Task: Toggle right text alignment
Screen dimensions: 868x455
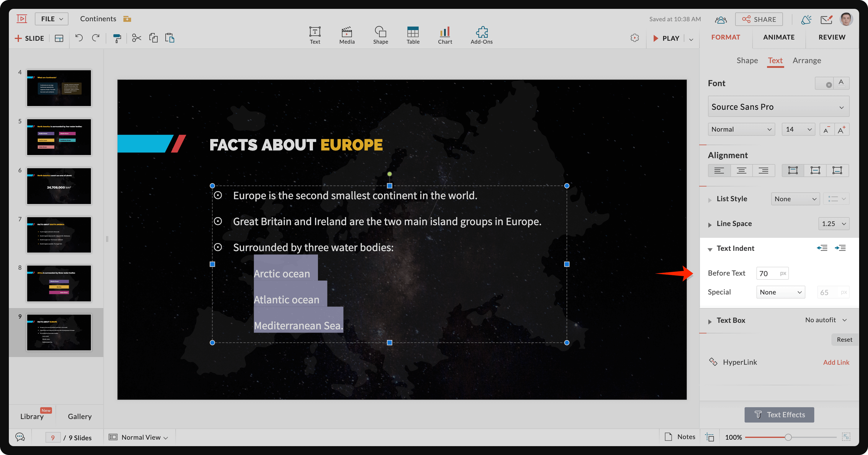Action: pyautogui.click(x=763, y=171)
